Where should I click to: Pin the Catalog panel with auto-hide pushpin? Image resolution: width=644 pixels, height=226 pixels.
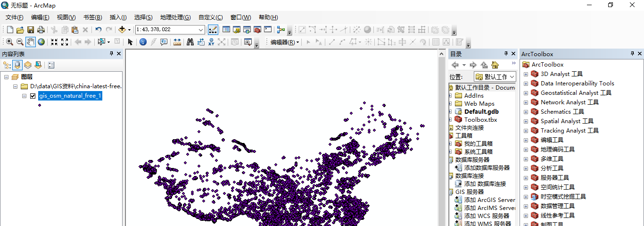(506, 54)
